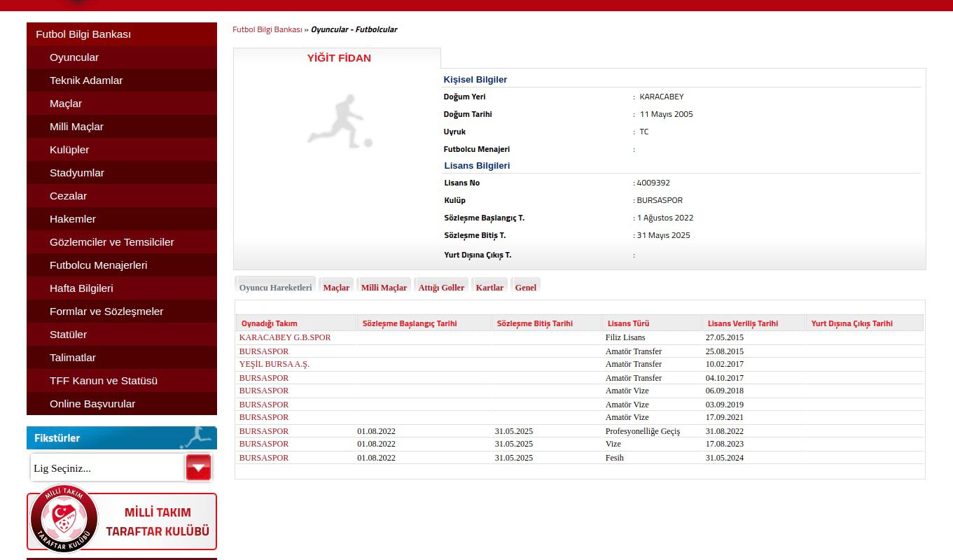The image size is (953, 560).
Task: Click the Lisans Veriliş Tarihi column header
Action: (x=742, y=323)
